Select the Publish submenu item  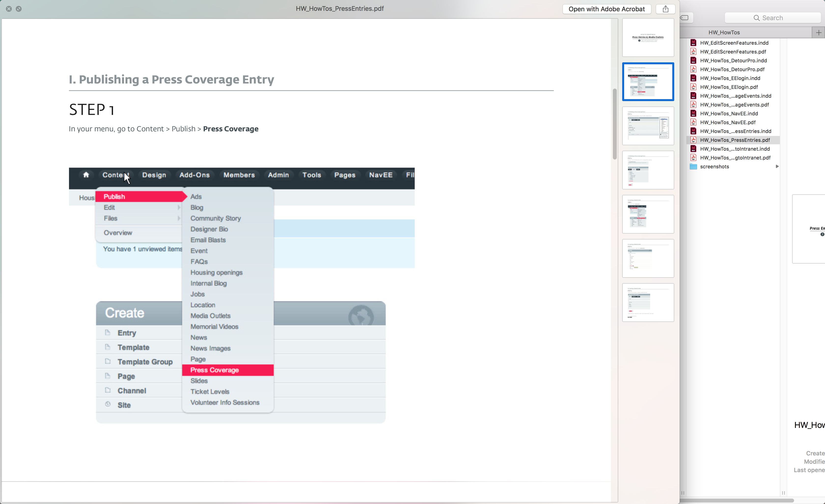click(140, 197)
